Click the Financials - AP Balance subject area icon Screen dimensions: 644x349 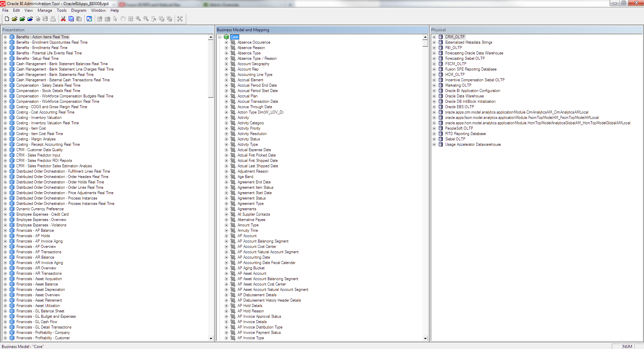[x=12, y=230]
